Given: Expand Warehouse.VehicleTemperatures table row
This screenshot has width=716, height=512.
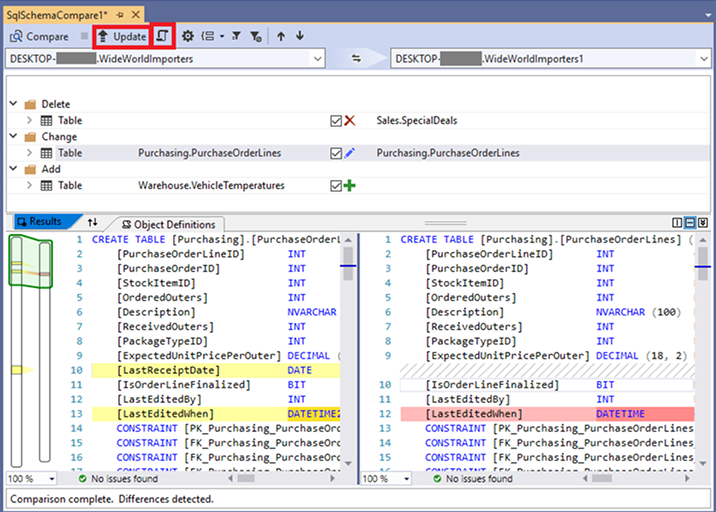Looking at the screenshot, I should [x=29, y=185].
